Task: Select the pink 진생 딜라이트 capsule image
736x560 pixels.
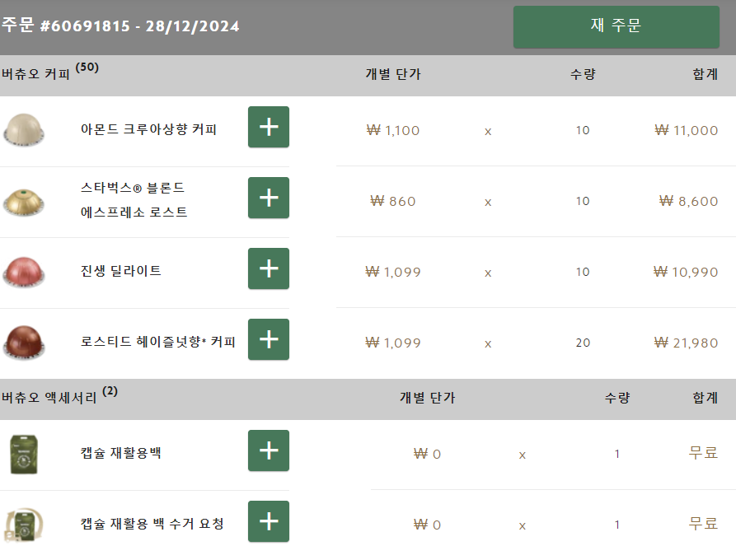Action: coord(24,271)
